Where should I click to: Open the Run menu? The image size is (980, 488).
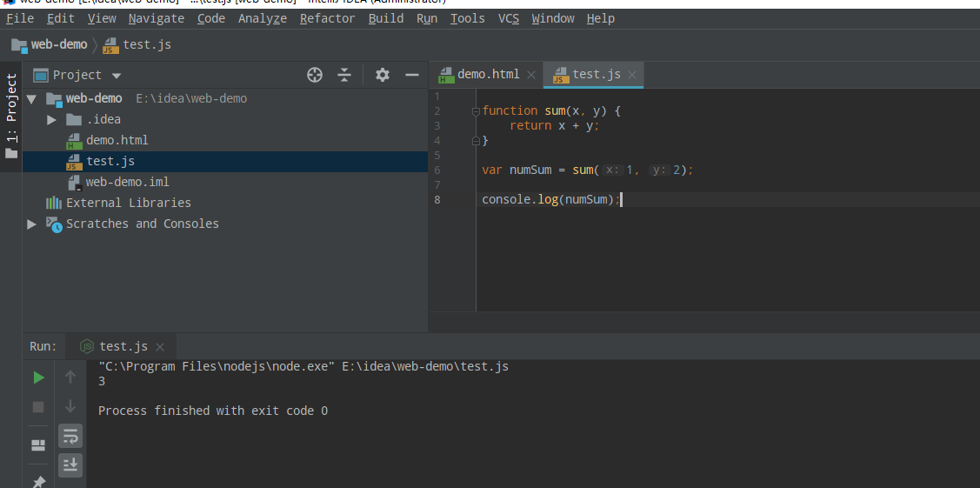(x=427, y=19)
